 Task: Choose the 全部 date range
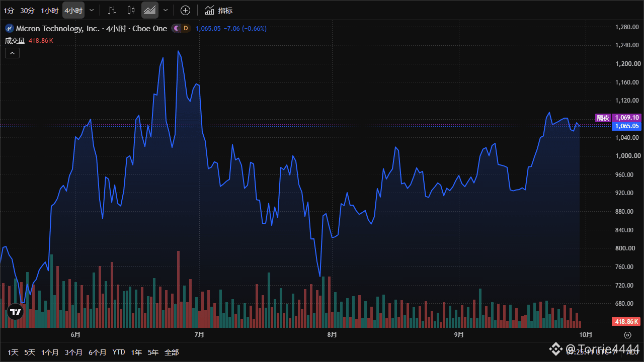(x=172, y=352)
